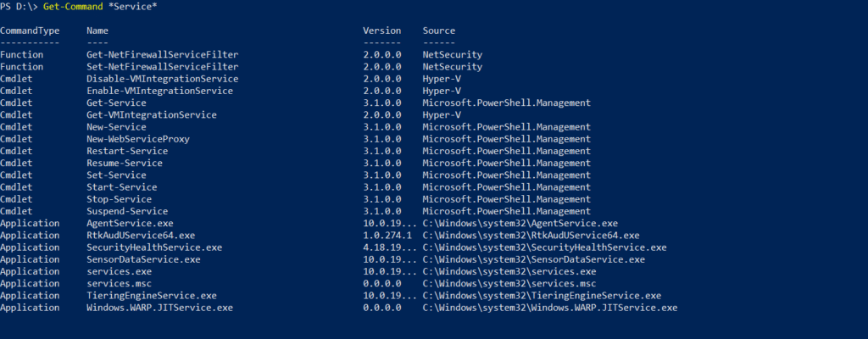Click the Get-Service cmdlet name
The height and width of the screenshot is (339, 868).
(x=116, y=103)
